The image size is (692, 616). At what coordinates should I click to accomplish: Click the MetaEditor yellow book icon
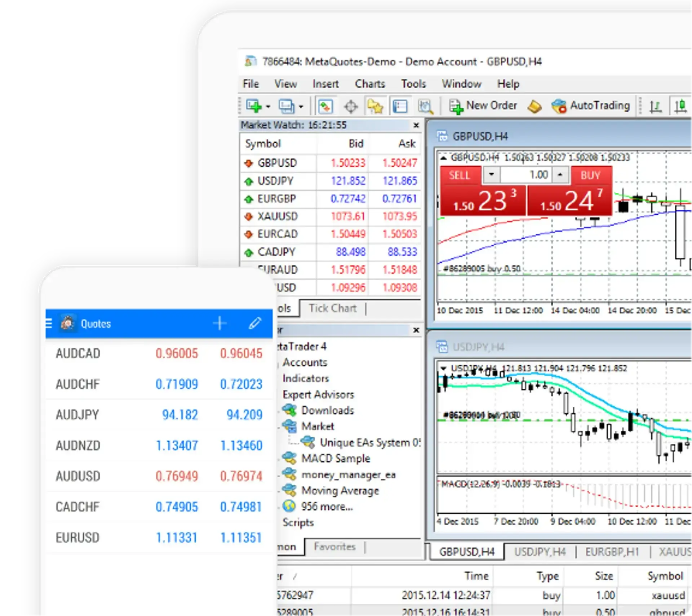(534, 107)
